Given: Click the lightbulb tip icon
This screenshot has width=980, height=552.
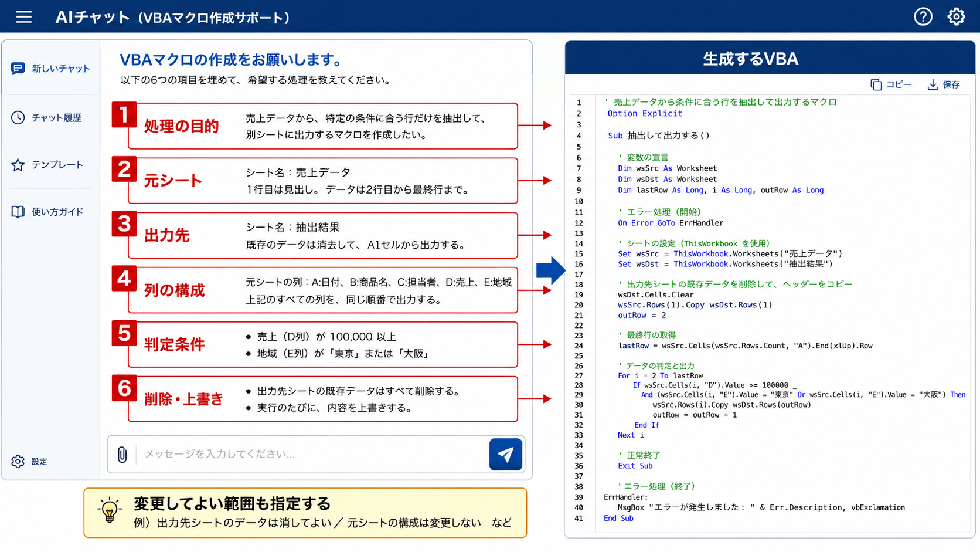Looking at the screenshot, I should [110, 510].
